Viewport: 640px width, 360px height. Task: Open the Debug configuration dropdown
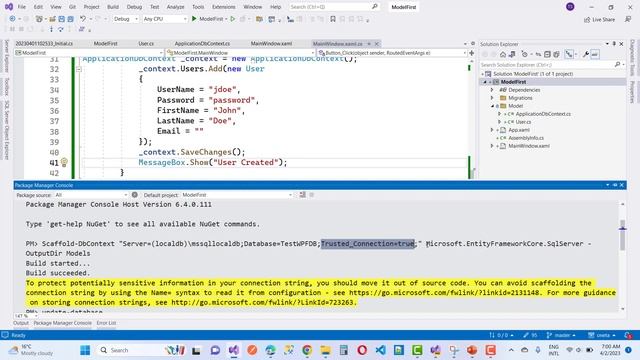(126, 19)
